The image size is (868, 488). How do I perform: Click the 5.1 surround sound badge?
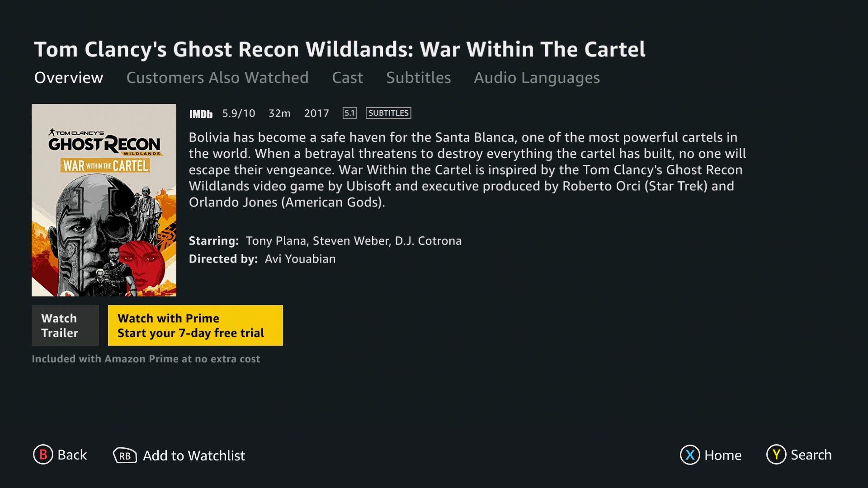pyautogui.click(x=349, y=113)
